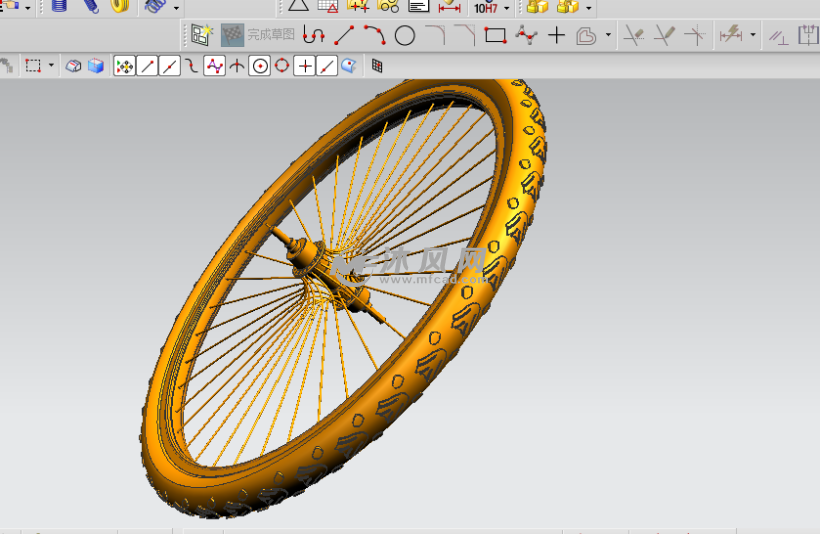Expand dropdown next to locked cubes icons
Image resolution: width=820 pixels, height=534 pixels.
[589, 8]
